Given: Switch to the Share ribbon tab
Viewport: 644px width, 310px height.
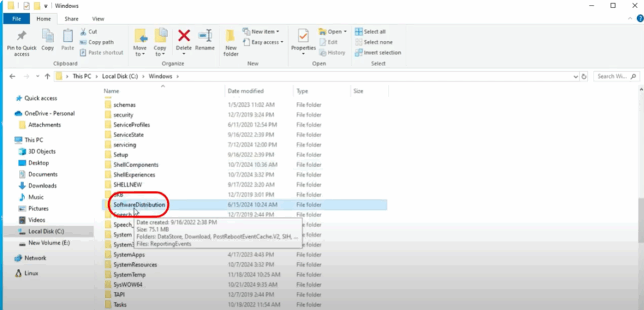Looking at the screenshot, I should [71, 18].
